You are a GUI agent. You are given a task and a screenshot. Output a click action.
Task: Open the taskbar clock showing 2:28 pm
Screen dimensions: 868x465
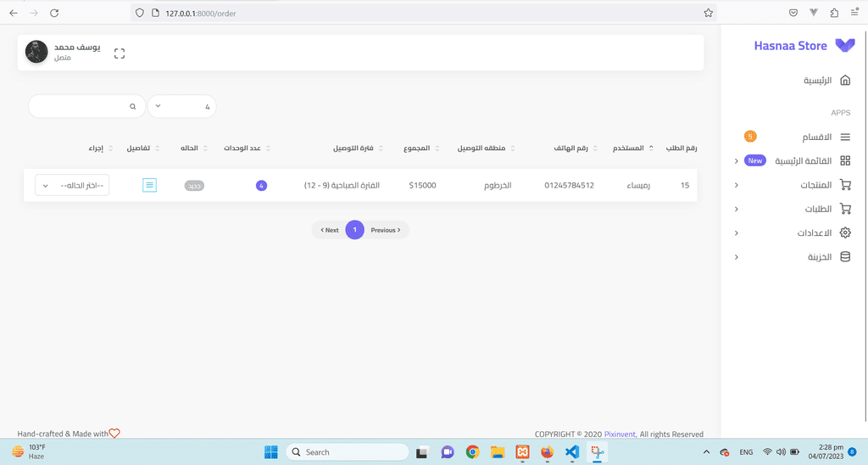pos(826,451)
